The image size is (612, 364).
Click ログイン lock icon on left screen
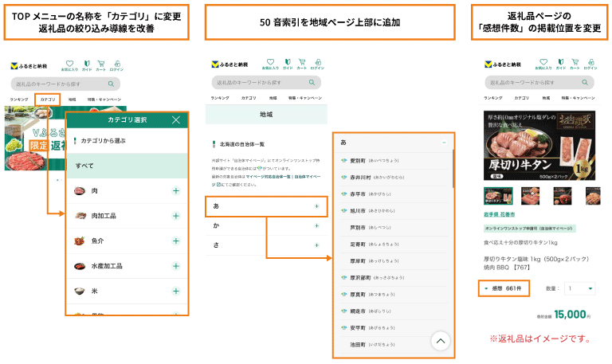(x=116, y=65)
